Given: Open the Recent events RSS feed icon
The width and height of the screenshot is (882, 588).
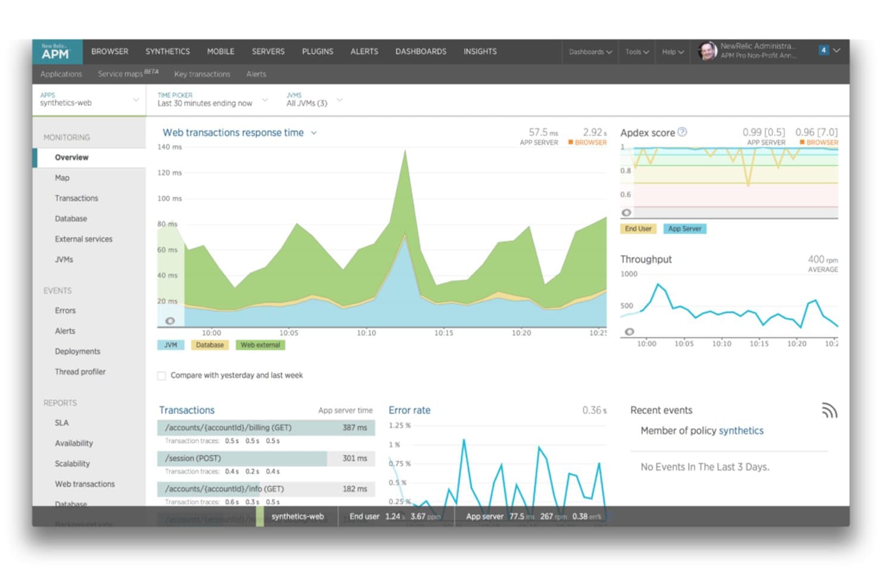Looking at the screenshot, I should click(x=830, y=410).
